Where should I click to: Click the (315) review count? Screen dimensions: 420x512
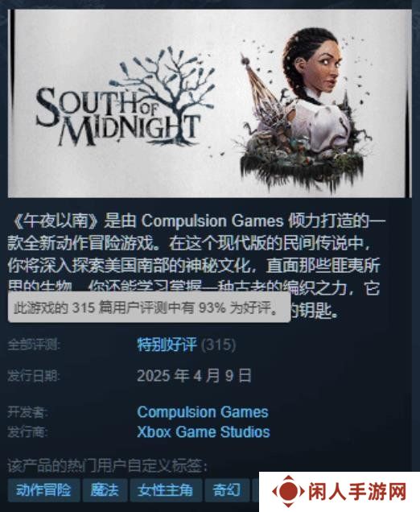[218, 345]
